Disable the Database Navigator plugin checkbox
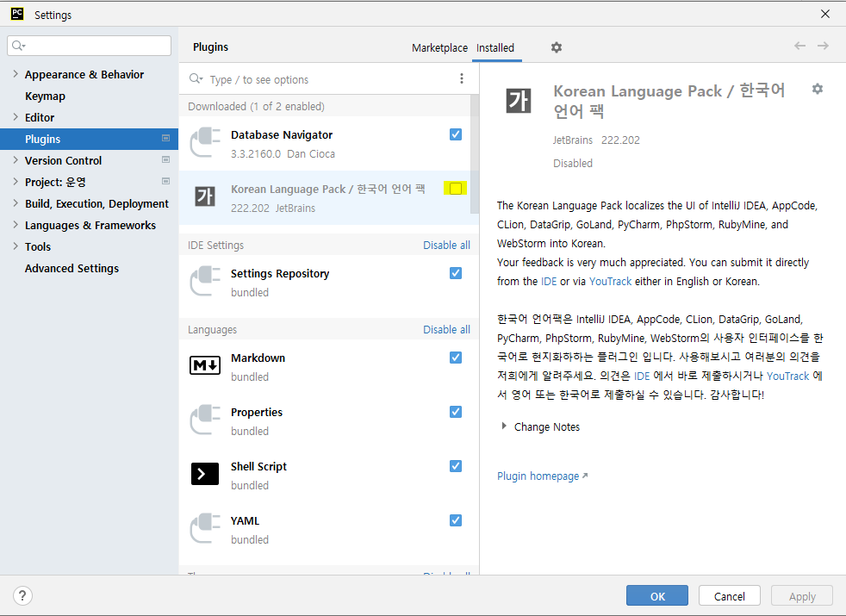Screen dimensions: 846x616 456,134
